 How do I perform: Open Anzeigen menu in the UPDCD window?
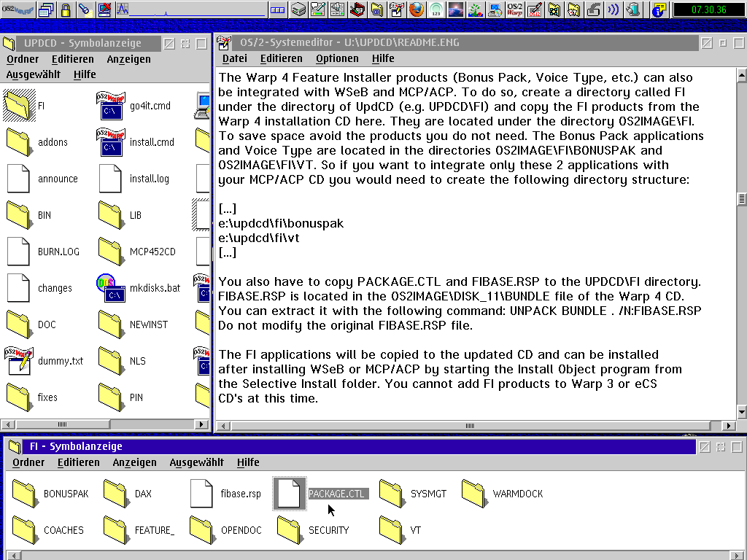point(128,59)
